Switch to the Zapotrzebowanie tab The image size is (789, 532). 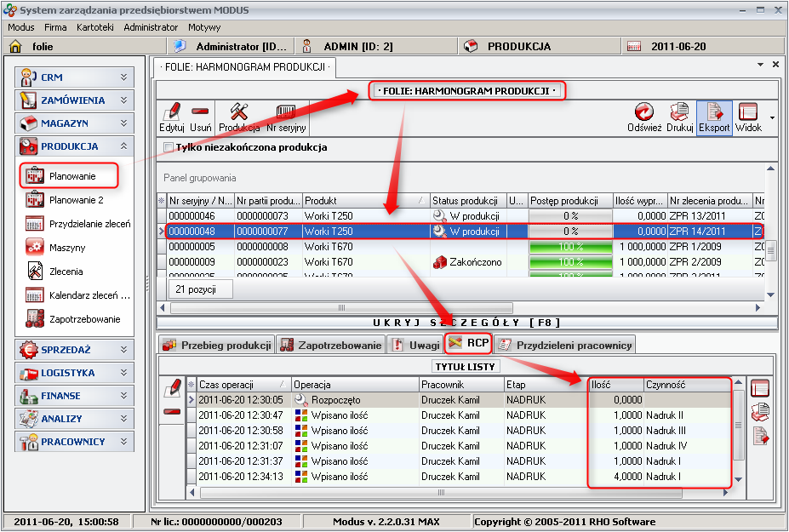(x=330, y=345)
